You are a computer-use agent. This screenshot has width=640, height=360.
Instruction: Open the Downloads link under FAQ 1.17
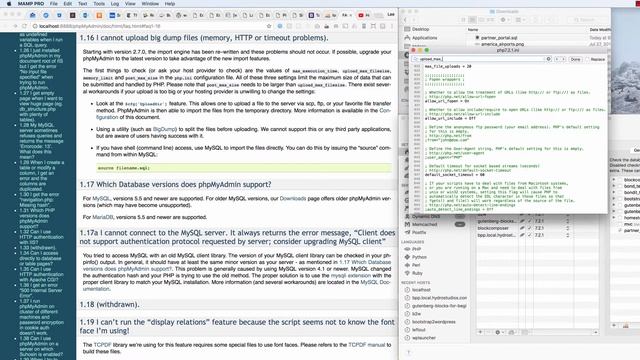pyautogui.click(x=293, y=198)
